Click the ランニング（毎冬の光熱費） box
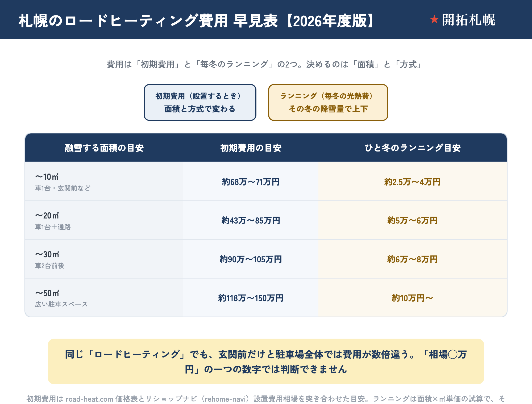 328,102
